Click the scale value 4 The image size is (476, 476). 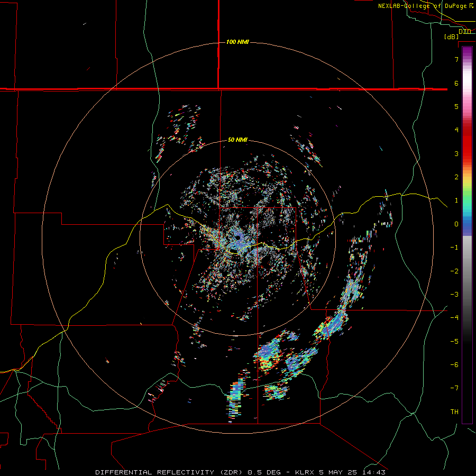point(456,130)
